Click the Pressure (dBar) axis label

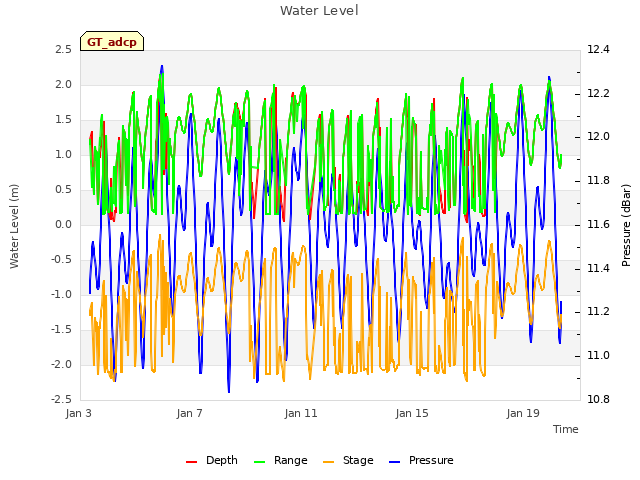pyautogui.click(x=626, y=225)
